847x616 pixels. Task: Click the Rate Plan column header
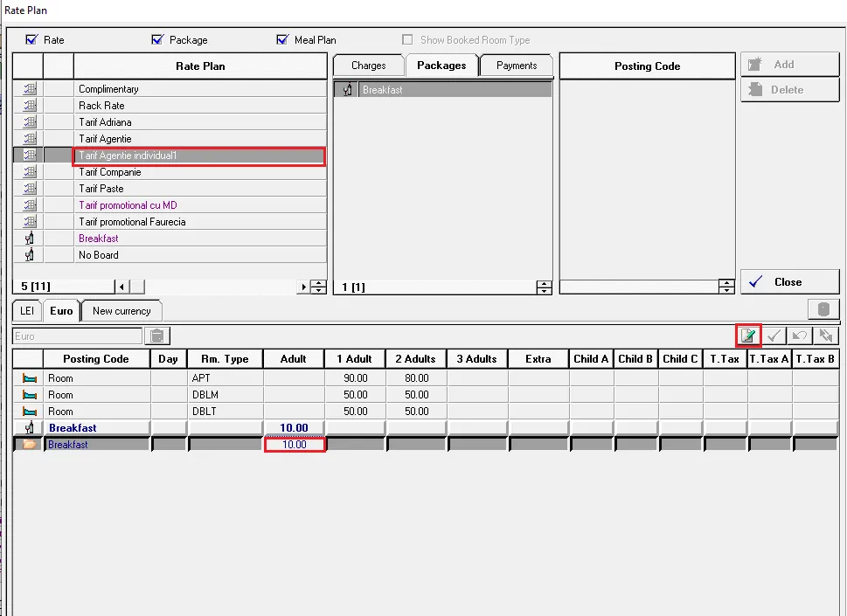click(x=200, y=66)
